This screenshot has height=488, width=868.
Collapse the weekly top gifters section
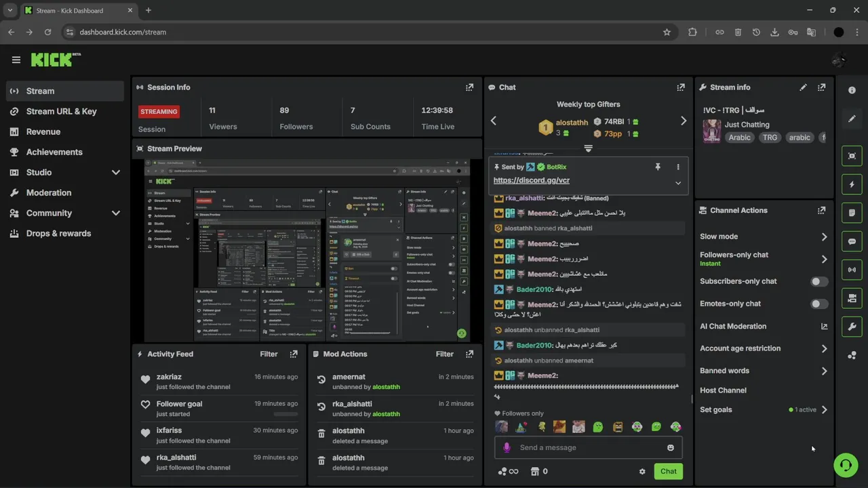(x=588, y=148)
